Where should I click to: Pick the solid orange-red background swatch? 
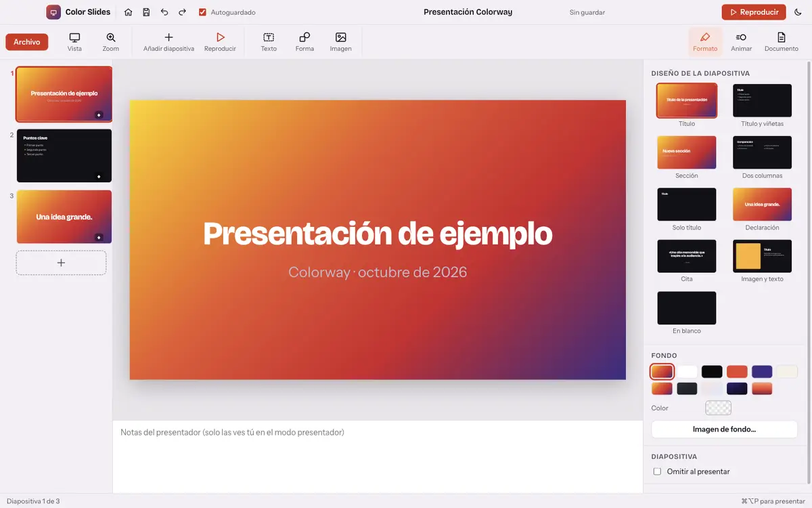click(x=737, y=372)
